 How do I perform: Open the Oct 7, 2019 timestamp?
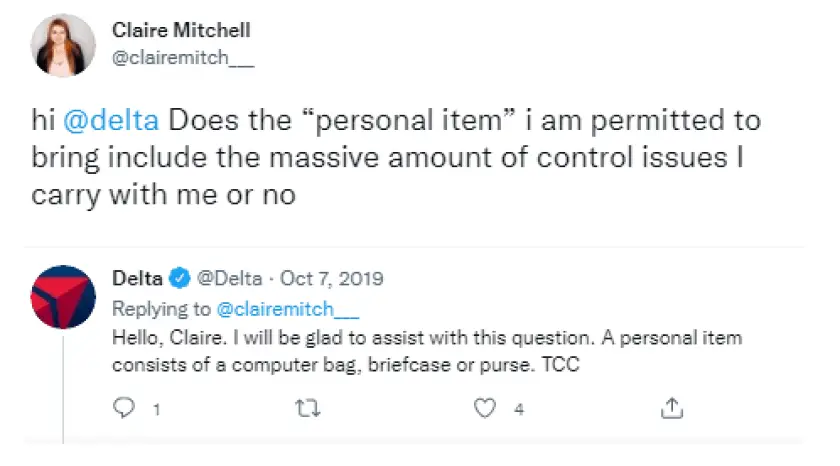point(332,279)
